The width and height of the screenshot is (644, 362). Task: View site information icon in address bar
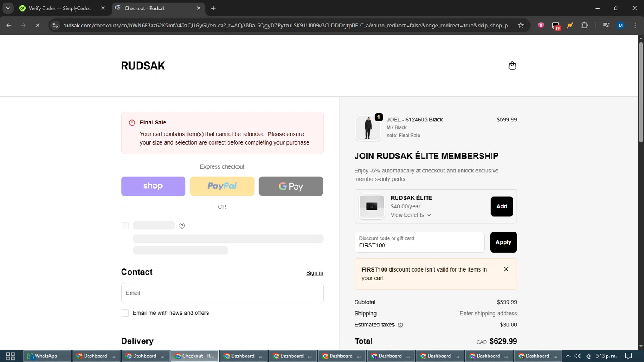point(55,25)
